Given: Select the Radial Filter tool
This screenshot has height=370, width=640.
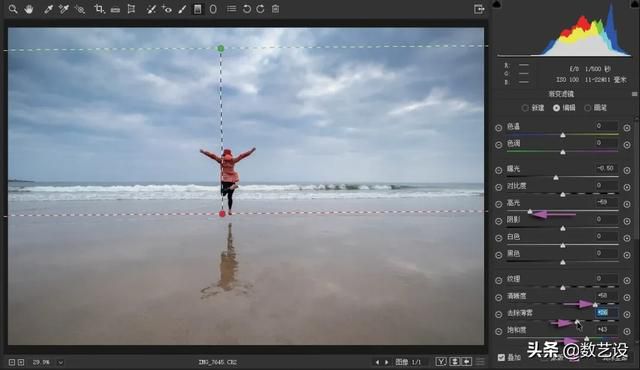Looking at the screenshot, I should point(213,9).
